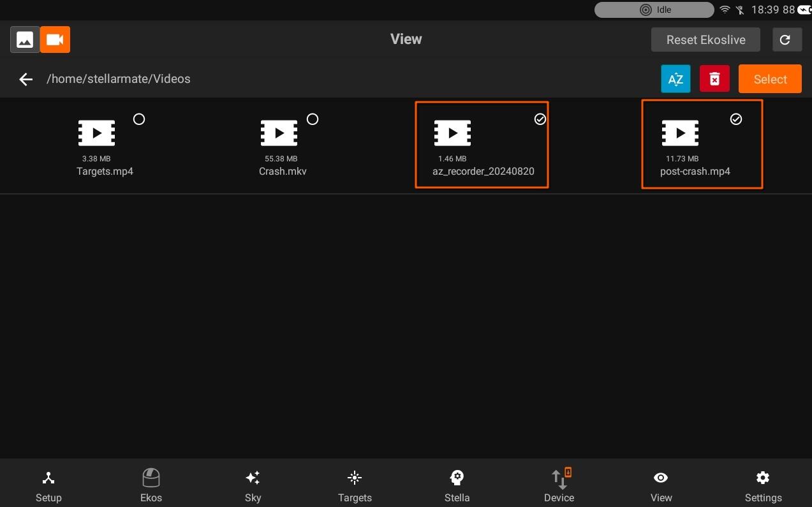Screen dimensions: 812x507
Task: Open the Settings tab
Action: coord(763,487)
